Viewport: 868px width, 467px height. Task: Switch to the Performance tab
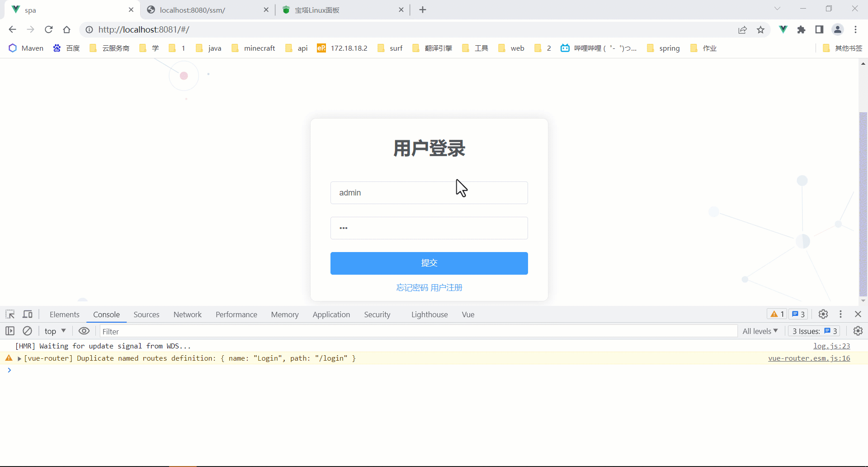(236, 315)
